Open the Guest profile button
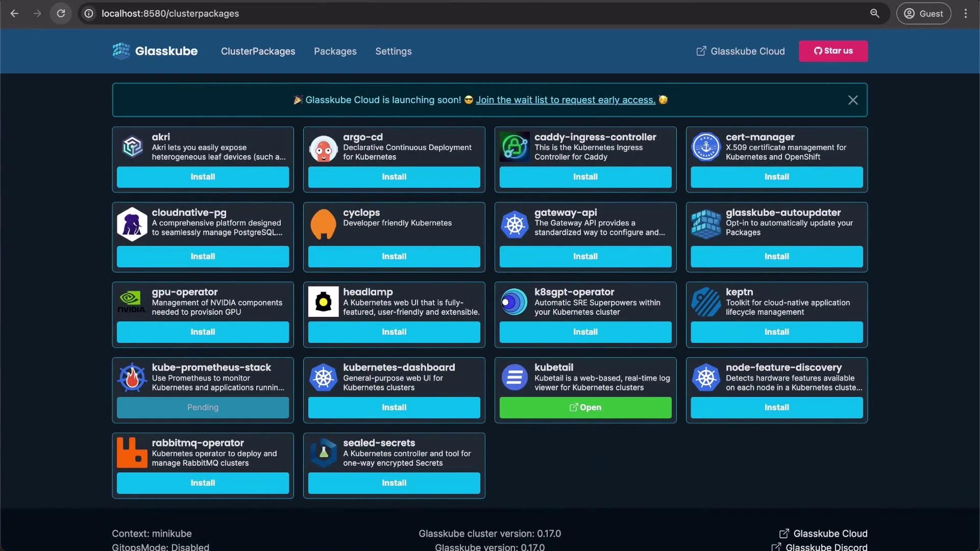 [x=923, y=13]
